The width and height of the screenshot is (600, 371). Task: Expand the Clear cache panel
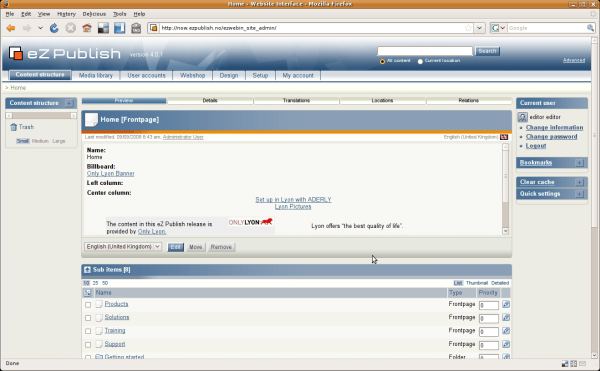point(580,182)
